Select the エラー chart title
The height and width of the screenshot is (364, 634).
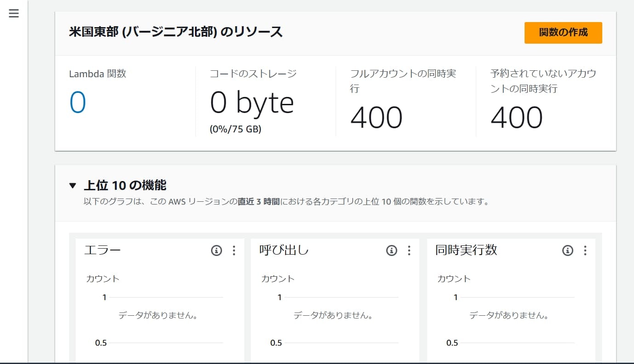point(102,250)
